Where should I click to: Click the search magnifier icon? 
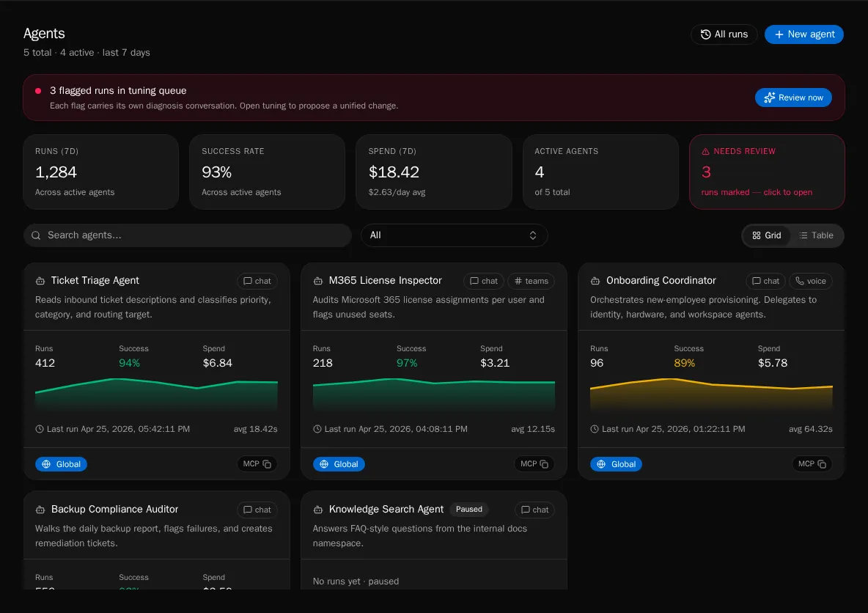(36, 235)
